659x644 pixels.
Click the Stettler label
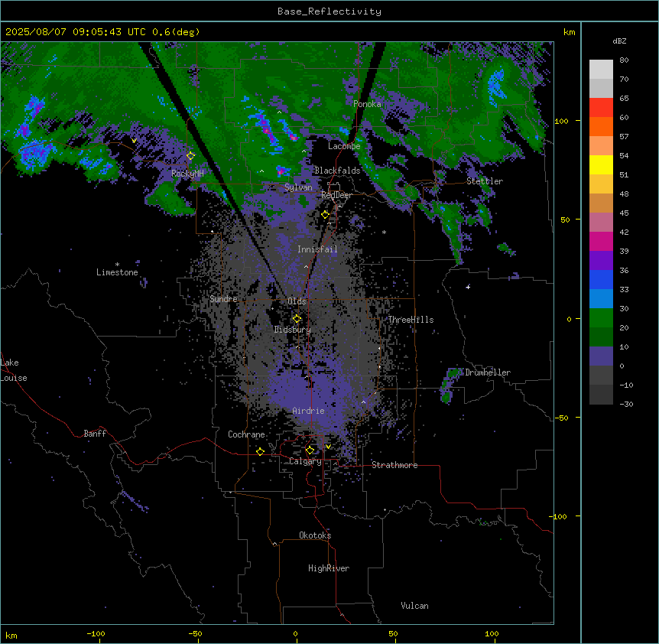[485, 181]
